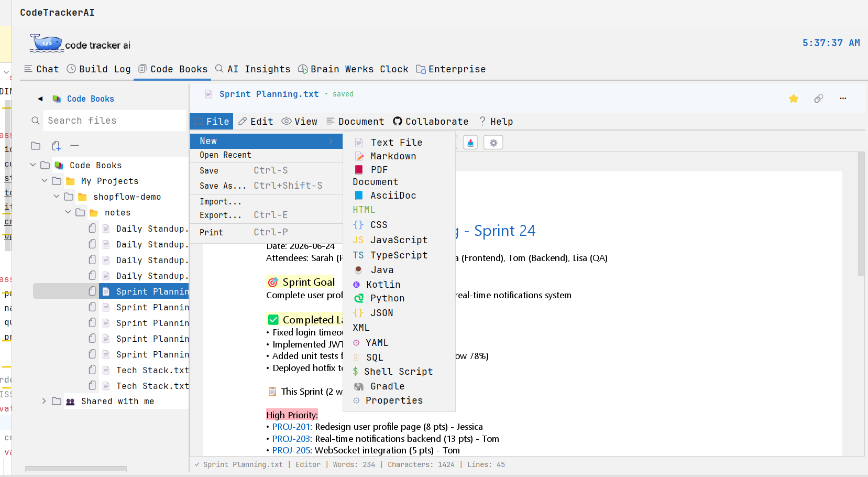Viewport: 868px width, 477px height.
Task: Open the PROJ-203 issue link
Action: point(291,439)
